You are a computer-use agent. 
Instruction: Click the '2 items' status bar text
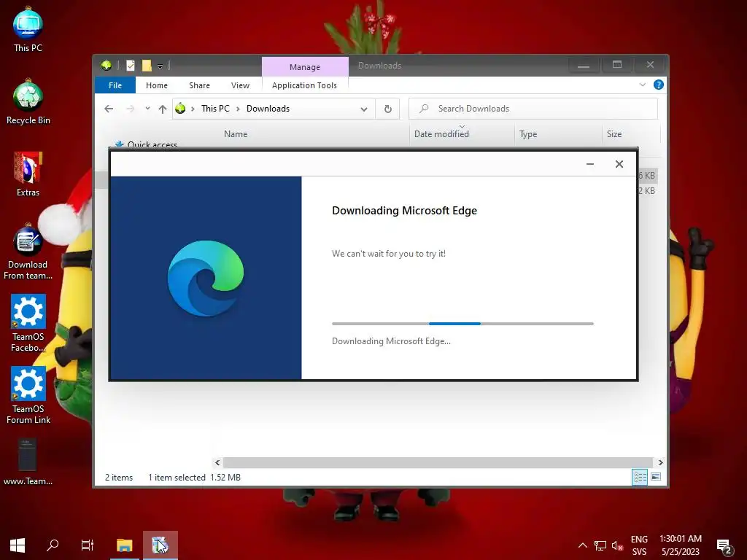[119, 477]
